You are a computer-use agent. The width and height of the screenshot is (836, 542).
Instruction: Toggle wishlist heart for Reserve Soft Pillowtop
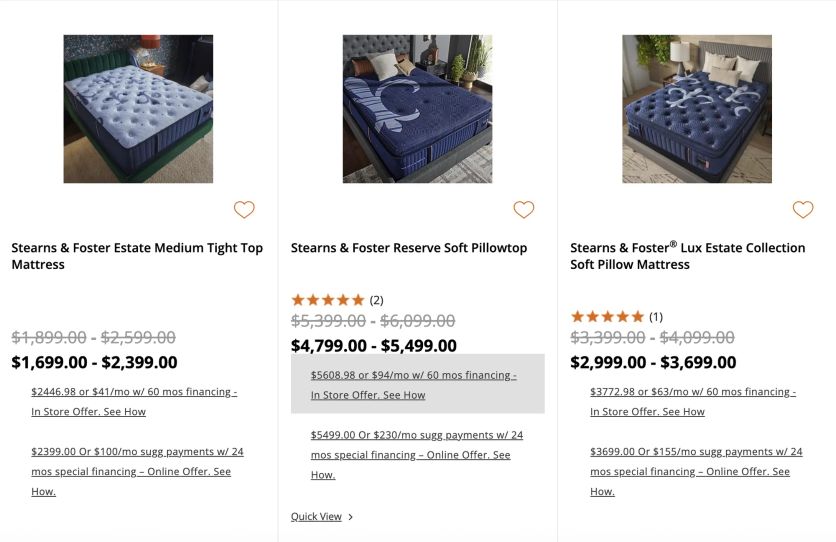[523, 209]
